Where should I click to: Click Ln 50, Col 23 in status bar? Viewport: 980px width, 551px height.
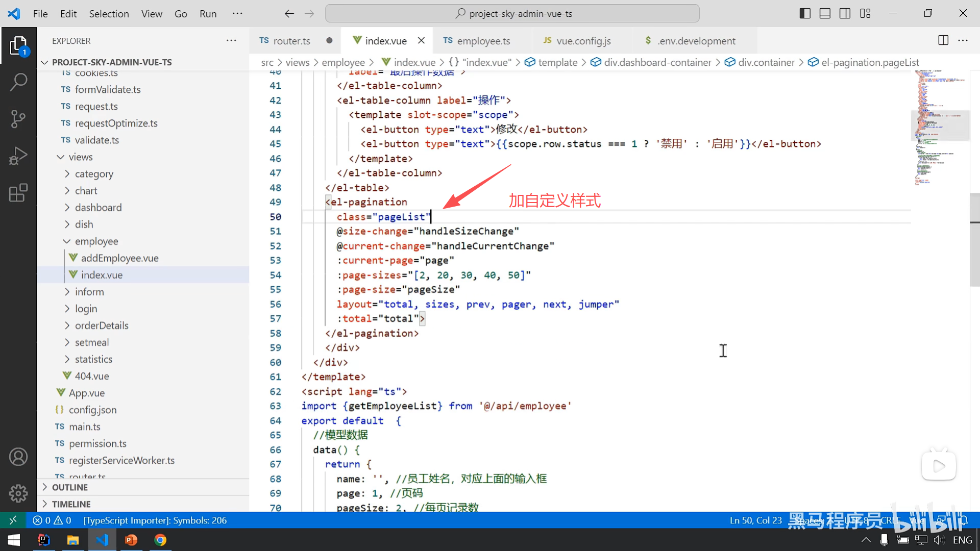tap(755, 520)
